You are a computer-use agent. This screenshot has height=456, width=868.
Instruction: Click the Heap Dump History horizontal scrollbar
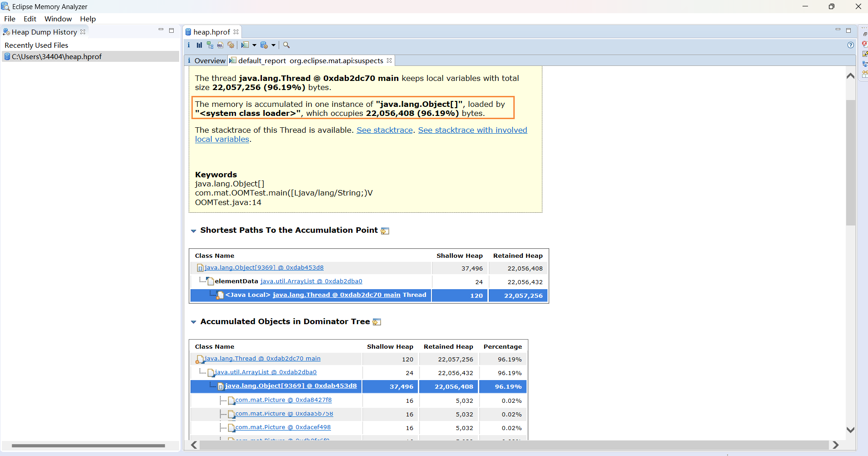88,446
